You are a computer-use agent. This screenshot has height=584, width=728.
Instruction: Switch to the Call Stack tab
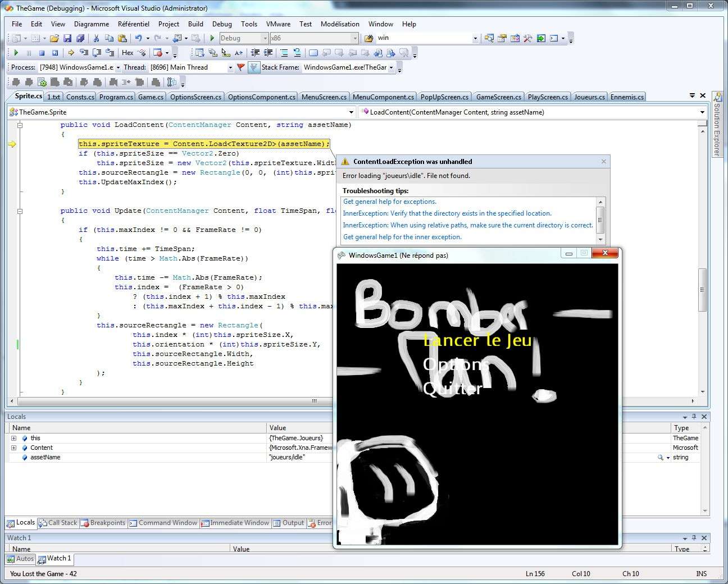click(57, 523)
